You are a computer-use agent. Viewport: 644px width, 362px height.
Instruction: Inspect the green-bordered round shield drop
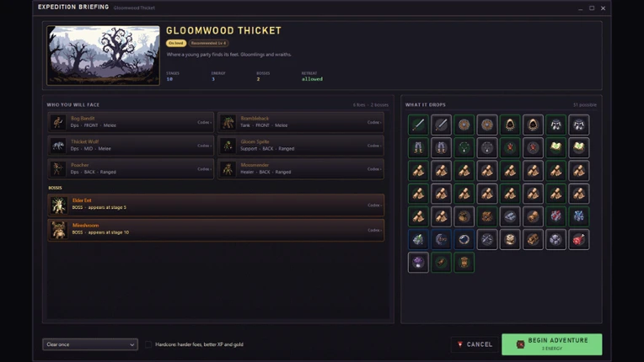464,125
